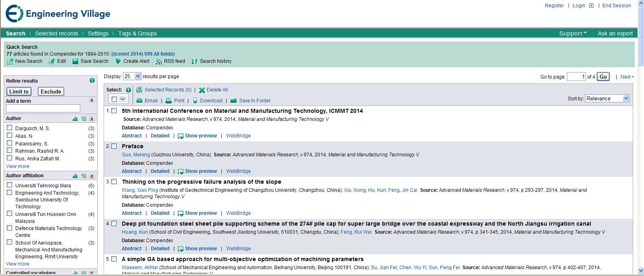Check the Rahman, Rashid R. A. checkbox
644x276 pixels.
point(10,150)
